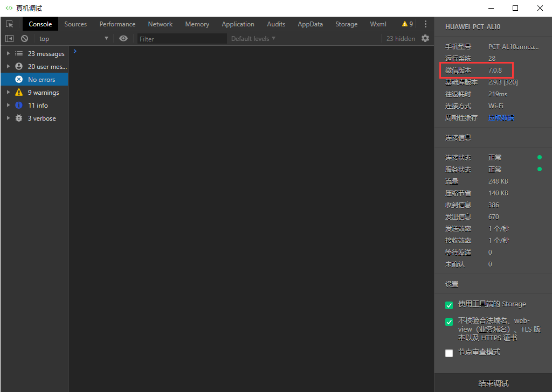
Task: Activate the inspect element picker icon
Action: [10, 24]
